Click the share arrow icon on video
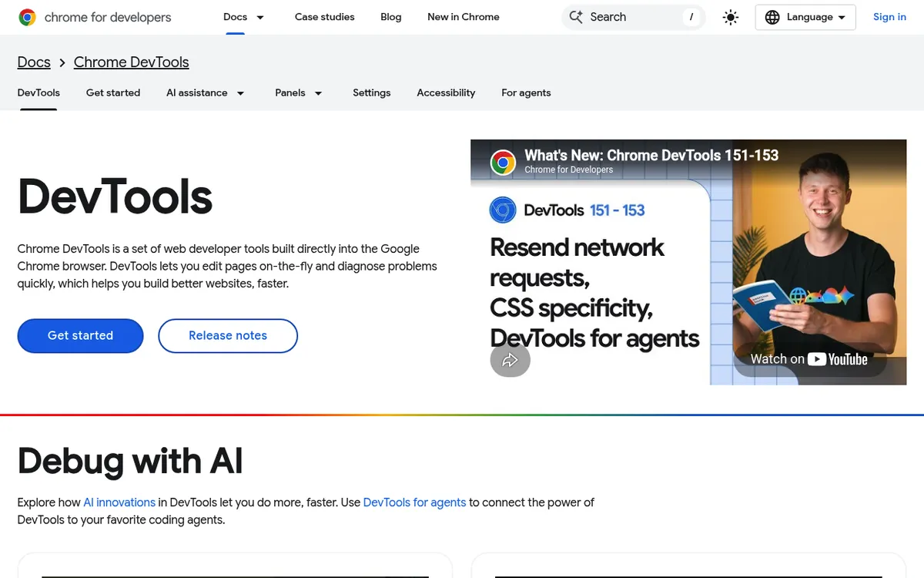The width and height of the screenshot is (924, 578). click(x=510, y=360)
